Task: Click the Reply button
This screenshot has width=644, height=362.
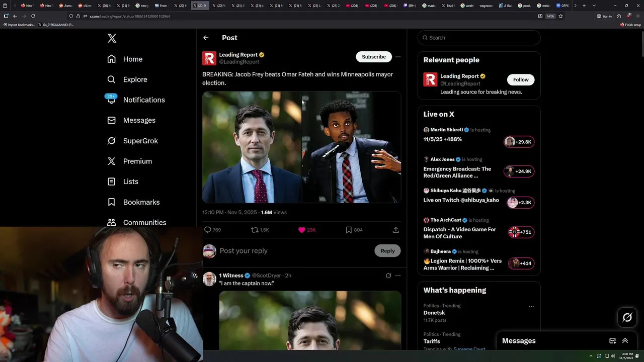Action: (387, 251)
